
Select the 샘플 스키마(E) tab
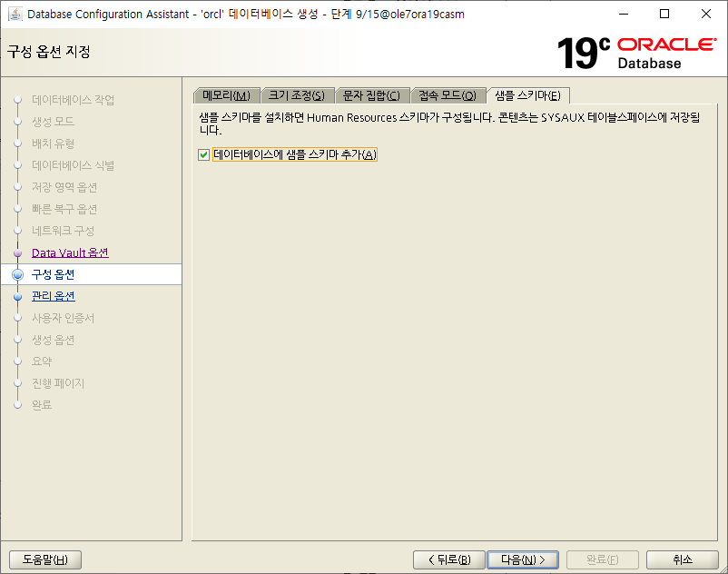(x=528, y=95)
